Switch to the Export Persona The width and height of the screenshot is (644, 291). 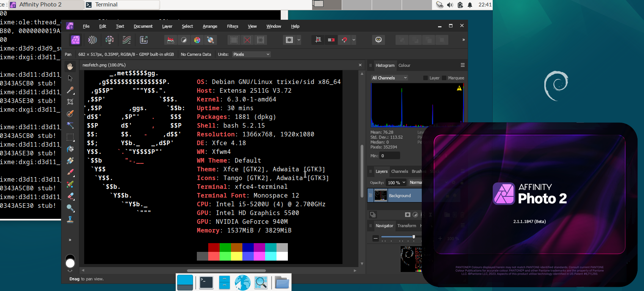[144, 40]
